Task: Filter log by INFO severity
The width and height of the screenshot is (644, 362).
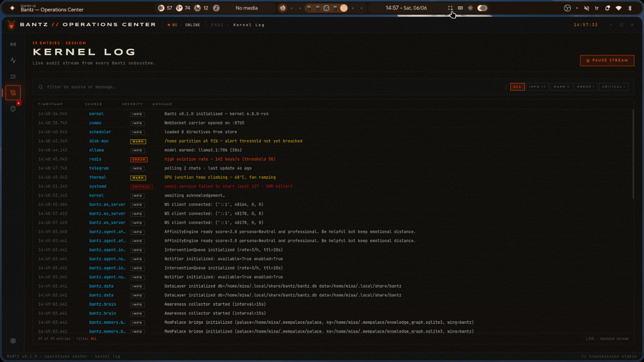Action: tap(537, 87)
